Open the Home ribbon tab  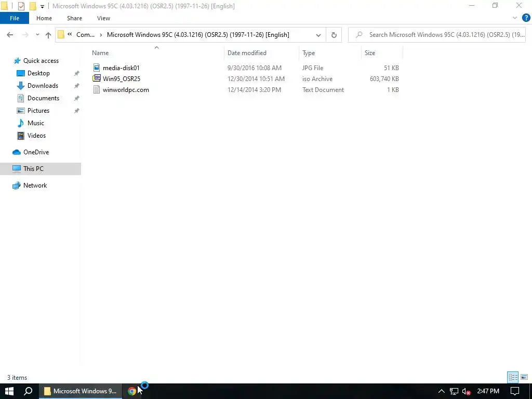[x=44, y=18]
